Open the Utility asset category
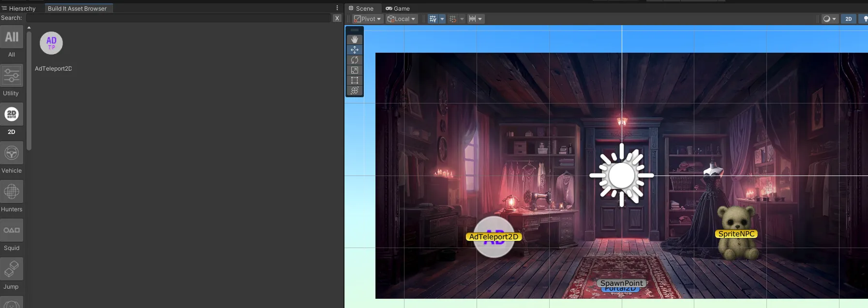Image resolution: width=868 pixels, height=308 pixels. point(12,75)
